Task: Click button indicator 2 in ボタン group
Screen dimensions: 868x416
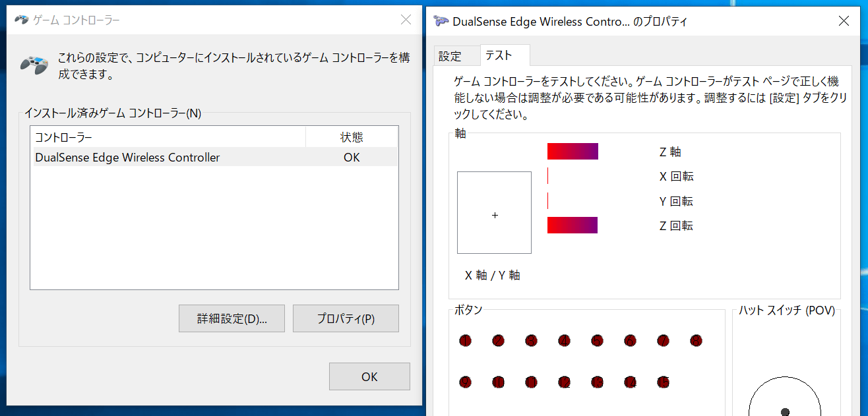Action: coord(499,341)
